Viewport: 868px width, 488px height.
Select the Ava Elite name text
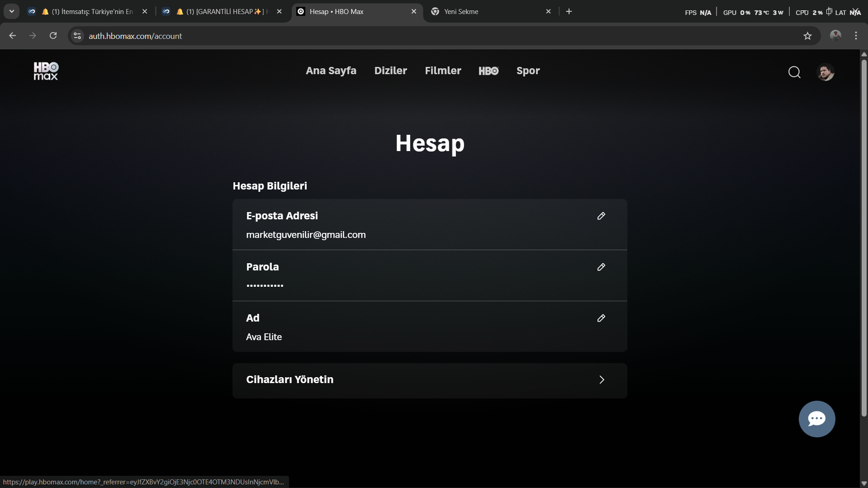click(x=264, y=337)
